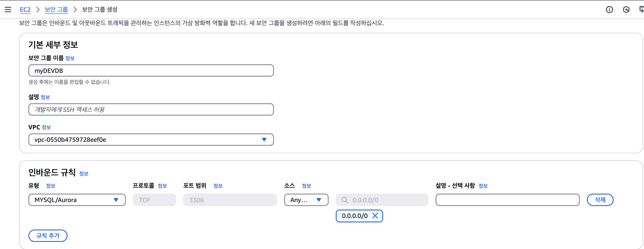The height and width of the screenshot is (249, 644).
Task: Navigate to 보안 그룹 breadcrumb link
Action: coord(56,10)
